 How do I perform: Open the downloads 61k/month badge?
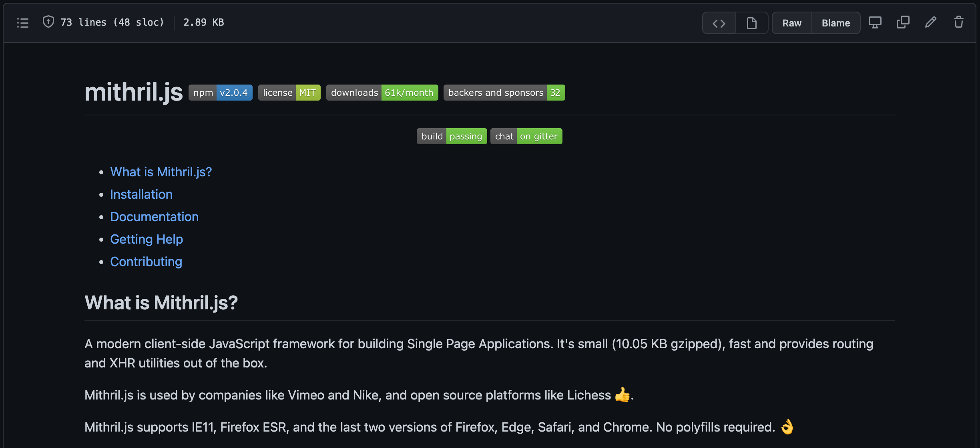[x=382, y=93]
